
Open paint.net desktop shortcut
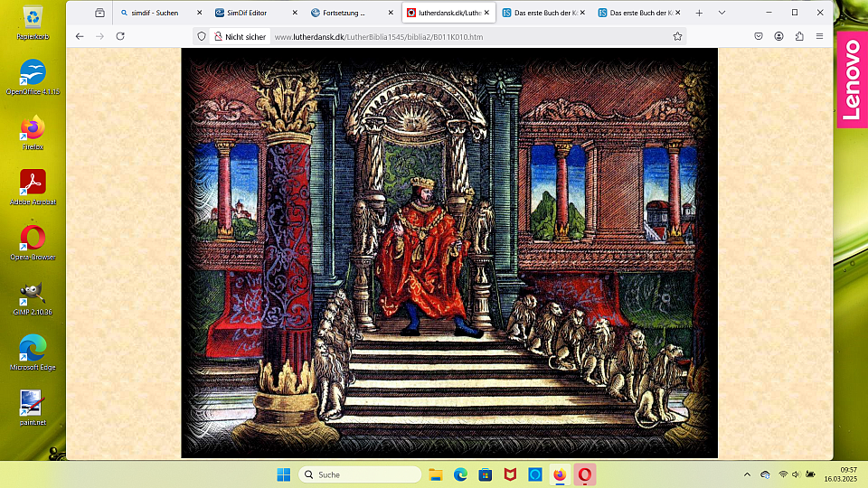[33, 408]
